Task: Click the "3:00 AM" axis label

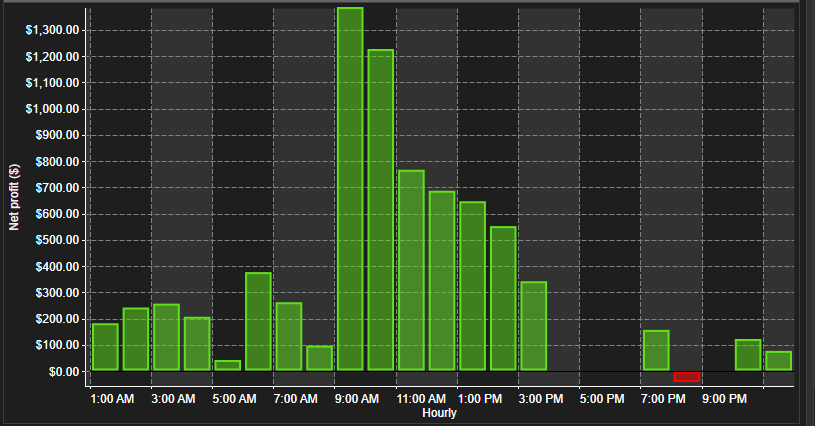Action: (x=173, y=399)
